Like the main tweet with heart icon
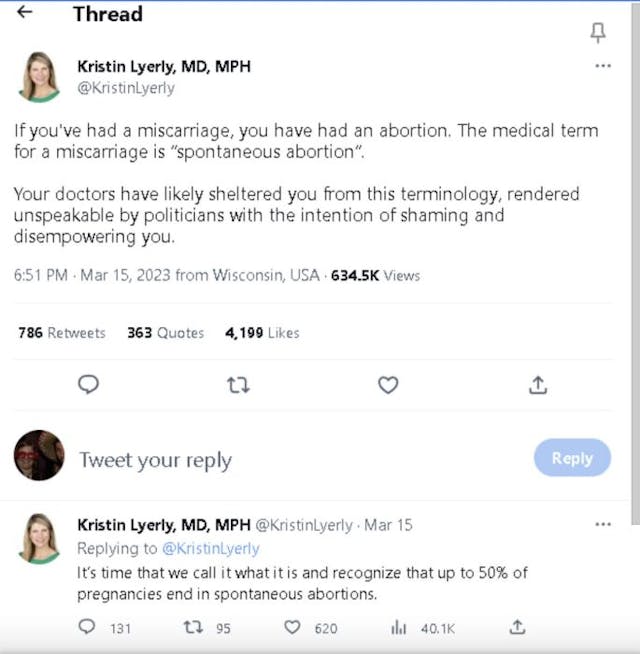Screen dimensions: 640x654 point(388,384)
